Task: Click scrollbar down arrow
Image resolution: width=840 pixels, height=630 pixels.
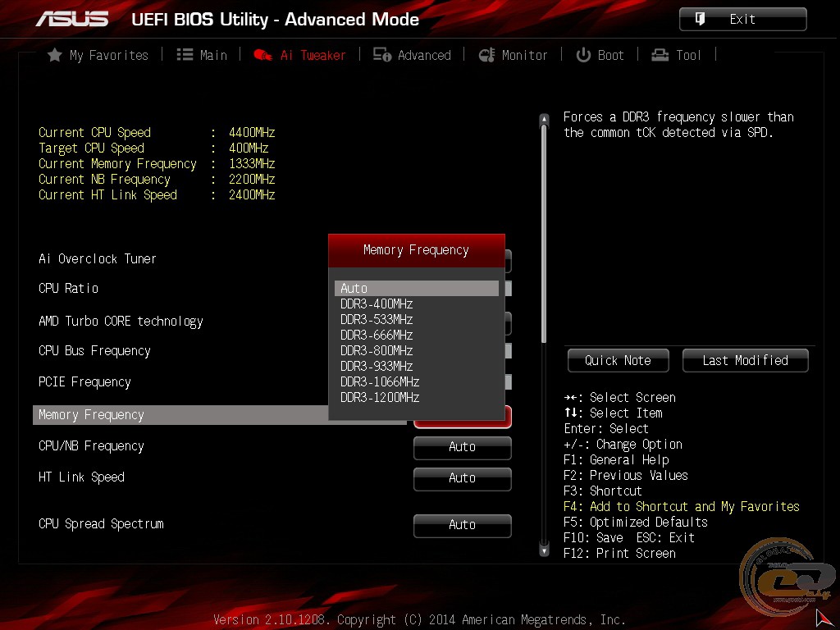Action: [x=545, y=550]
